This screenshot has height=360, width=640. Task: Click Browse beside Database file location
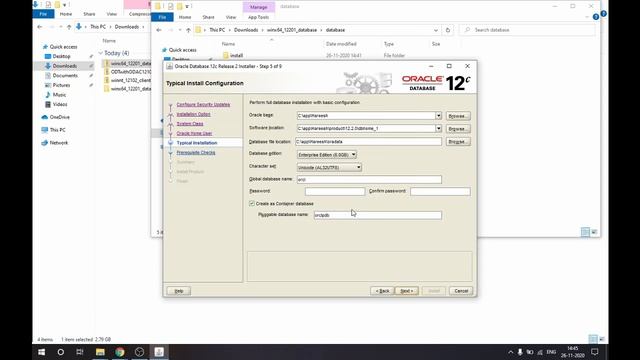coord(458,142)
